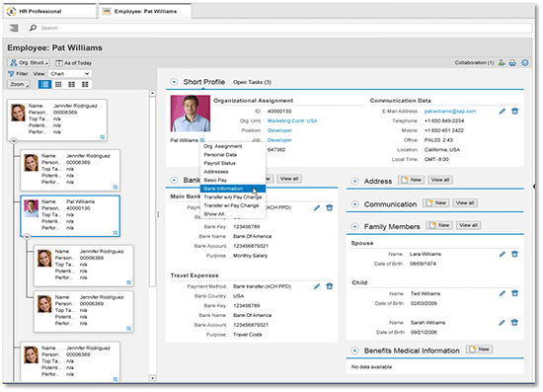Image resolution: width=543 pixels, height=392 pixels.
Task: Open the Position Developer link
Action: (x=279, y=130)
